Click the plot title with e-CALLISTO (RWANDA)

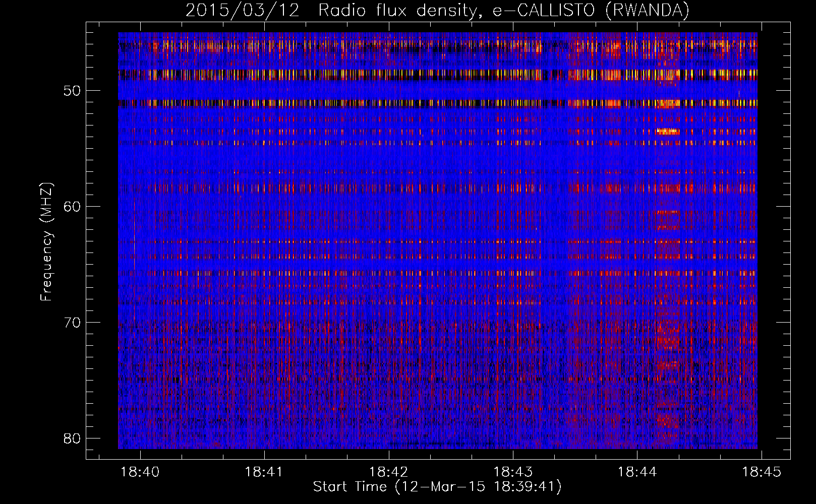(x=437, y=11)
